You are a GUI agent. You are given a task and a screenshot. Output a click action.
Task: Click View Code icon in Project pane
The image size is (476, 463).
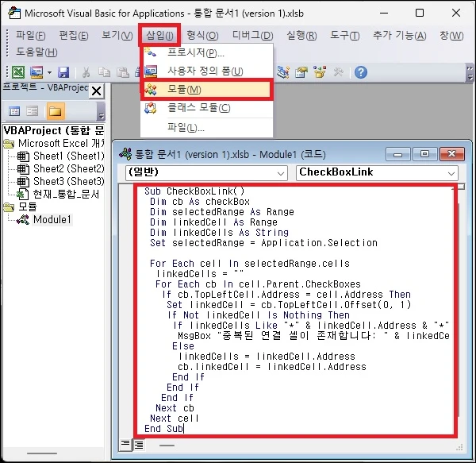tap(14, 111)
